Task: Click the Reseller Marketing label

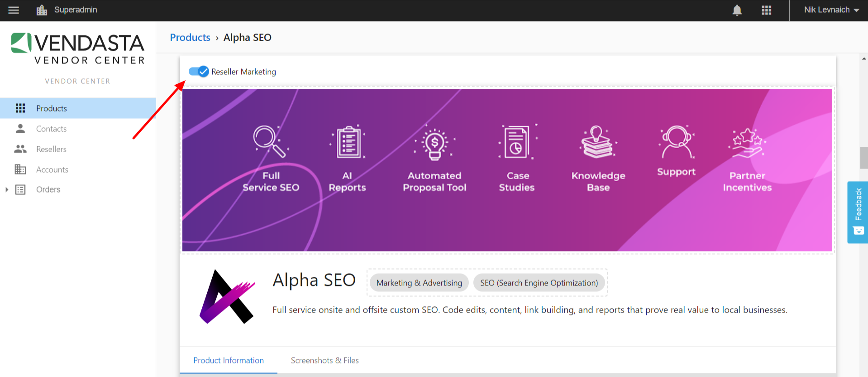Action: (x=243, y=72)
